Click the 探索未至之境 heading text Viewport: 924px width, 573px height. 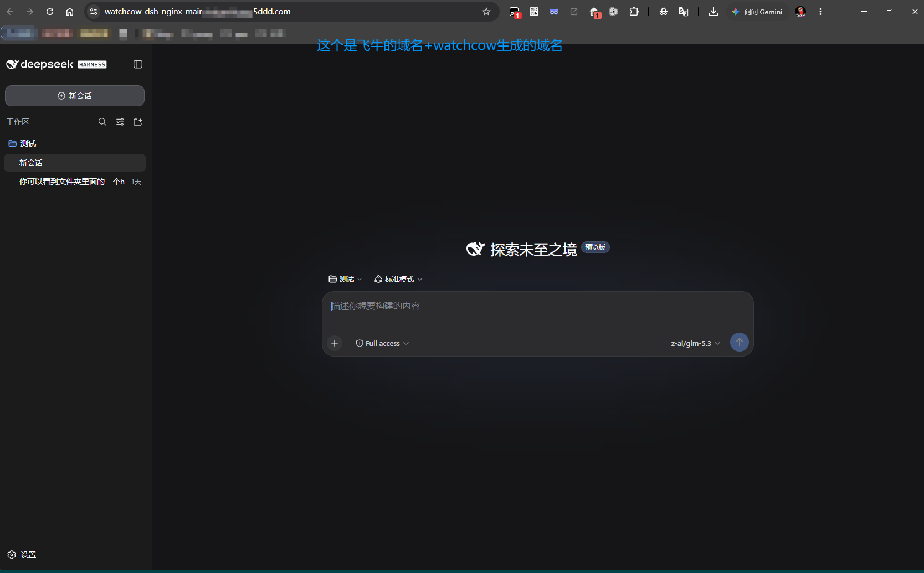[533, 250]
